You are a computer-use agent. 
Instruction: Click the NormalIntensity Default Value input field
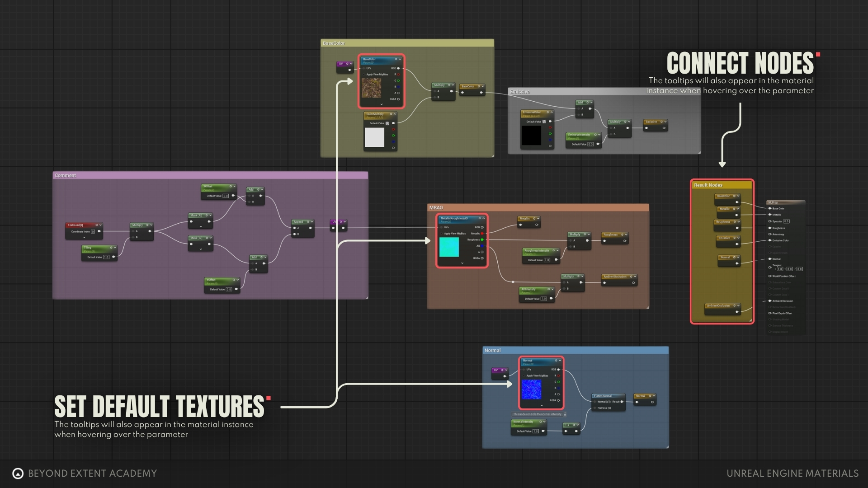(535, 432)
